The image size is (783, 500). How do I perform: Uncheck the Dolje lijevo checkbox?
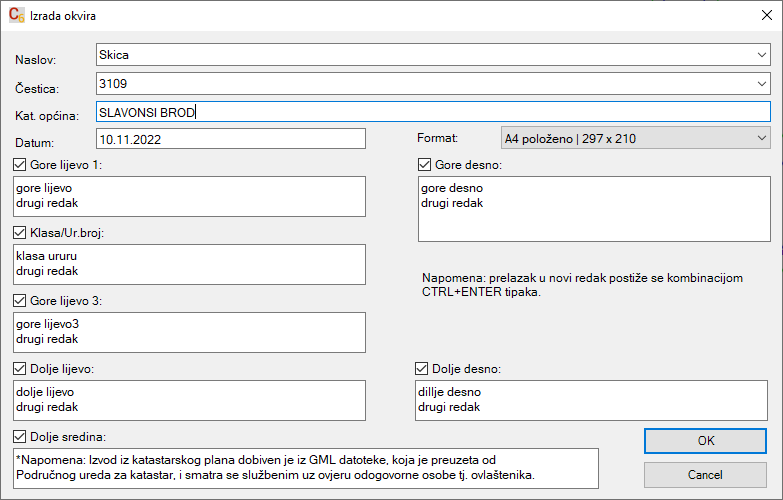(x=21, y=369)
